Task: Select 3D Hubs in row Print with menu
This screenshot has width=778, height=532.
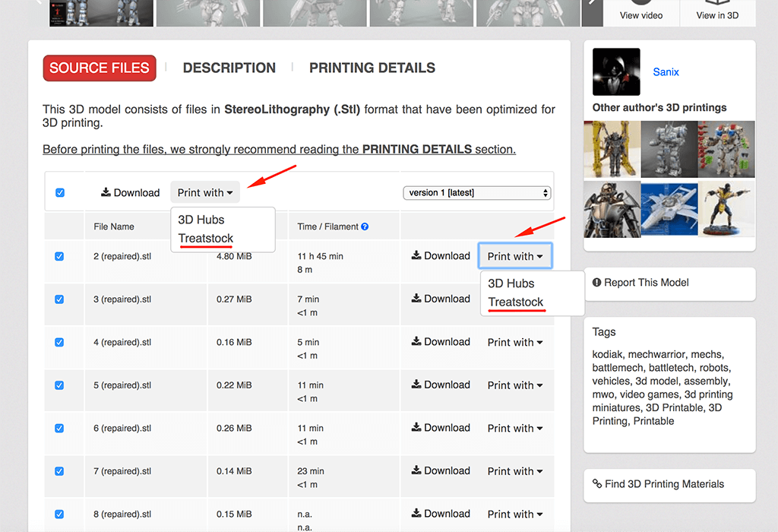Action: click(511, 283)
